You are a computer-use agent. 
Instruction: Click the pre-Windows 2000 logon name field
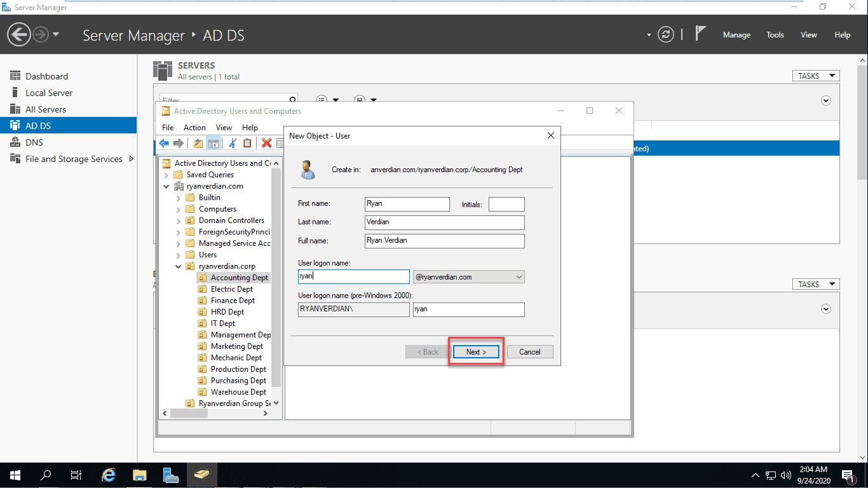coord(469,309)
